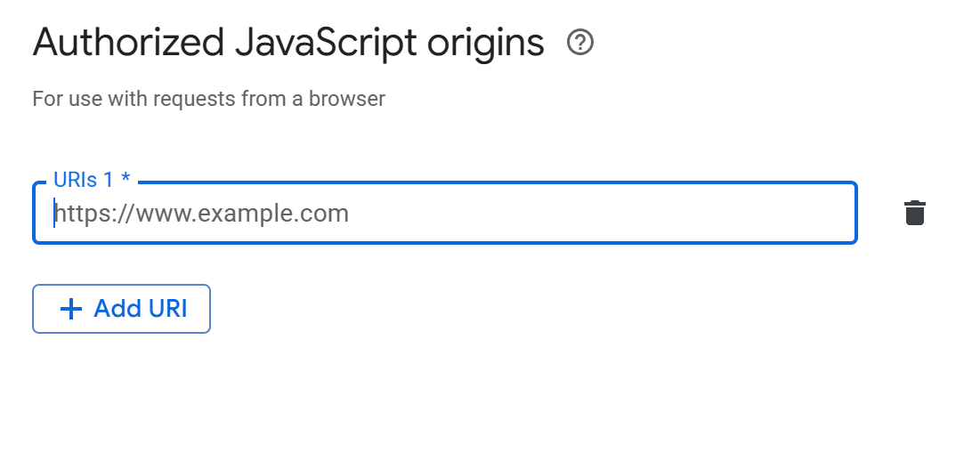This screenshot has width=980, height=453.
Task: Click the "For use with requests" description
Action: (208, 98)
